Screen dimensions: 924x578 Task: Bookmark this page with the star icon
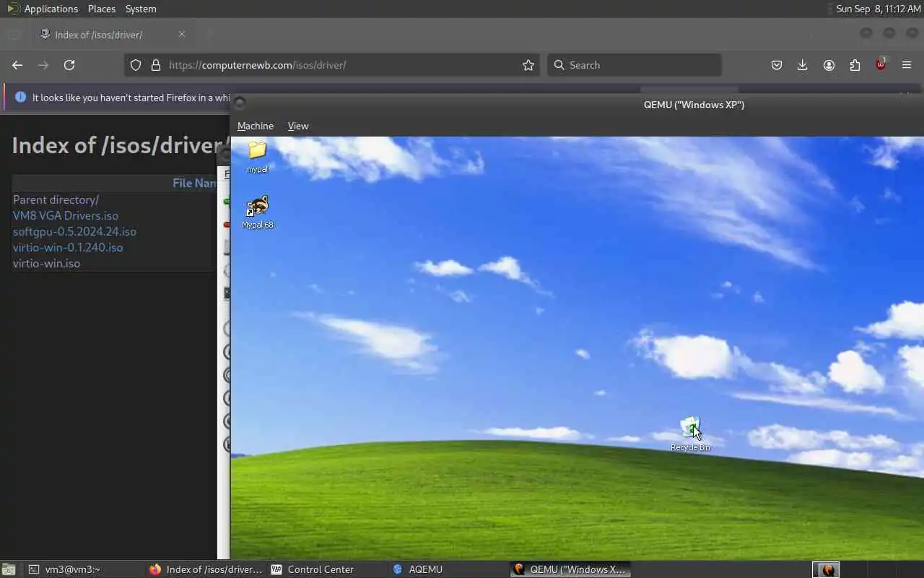(528, 65)
